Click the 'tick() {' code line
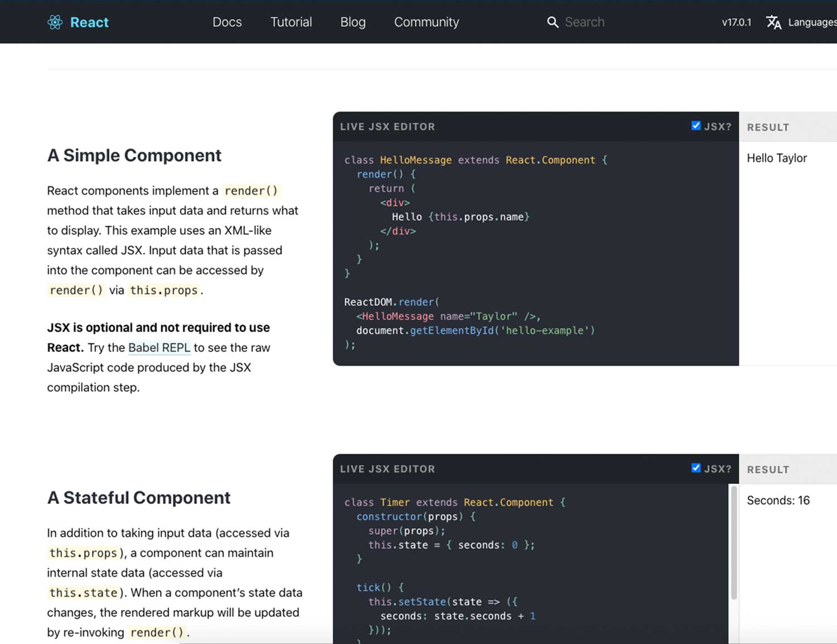837x644 pixels. click(380, 588)
